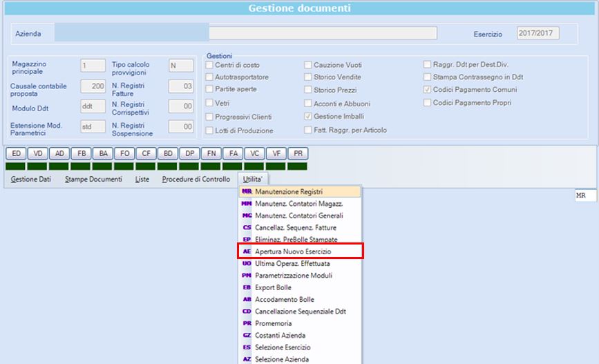Open Costanti Azienda menu entry

tap(300, 336)
